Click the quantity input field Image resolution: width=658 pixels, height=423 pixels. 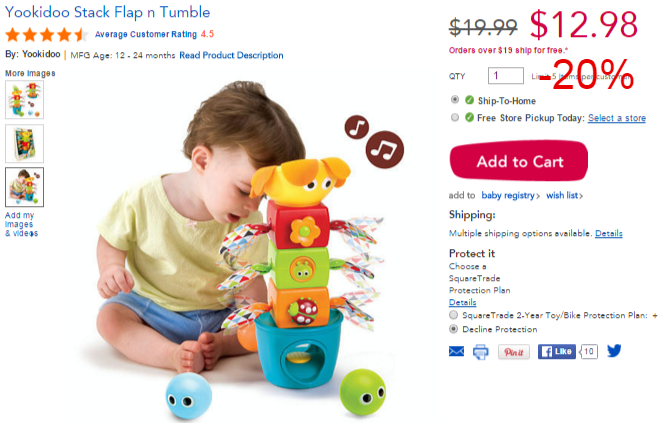pyautogui.click(x=506, y=76)
